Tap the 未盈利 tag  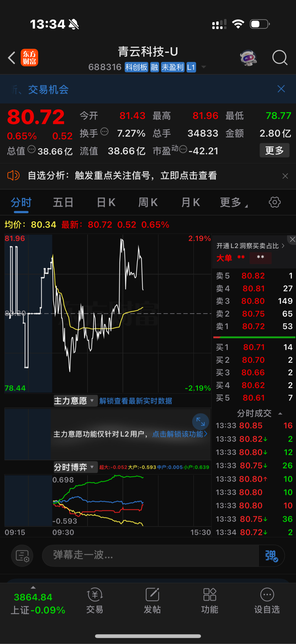[x=173, y=67]
